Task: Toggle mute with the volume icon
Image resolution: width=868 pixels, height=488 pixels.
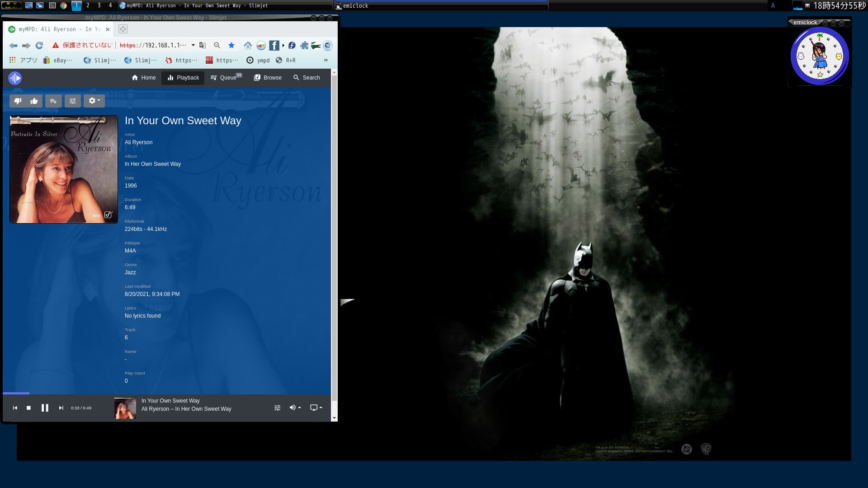Action: (x=292, y=408)
